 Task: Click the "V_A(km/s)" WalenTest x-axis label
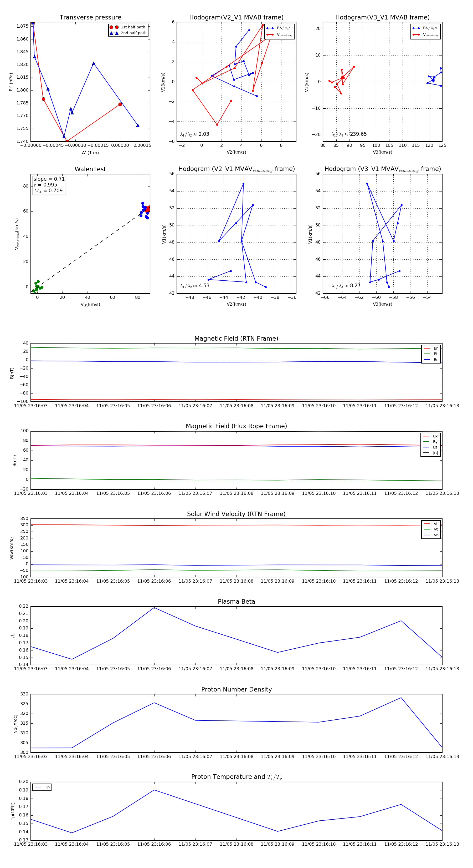pyautogui.click(x=90, y=305)
